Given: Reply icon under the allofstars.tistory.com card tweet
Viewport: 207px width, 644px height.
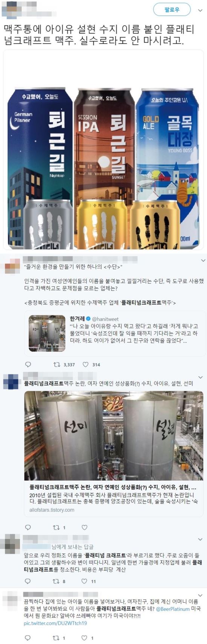Looking at the screenshot, I should (x=27, y=527).
